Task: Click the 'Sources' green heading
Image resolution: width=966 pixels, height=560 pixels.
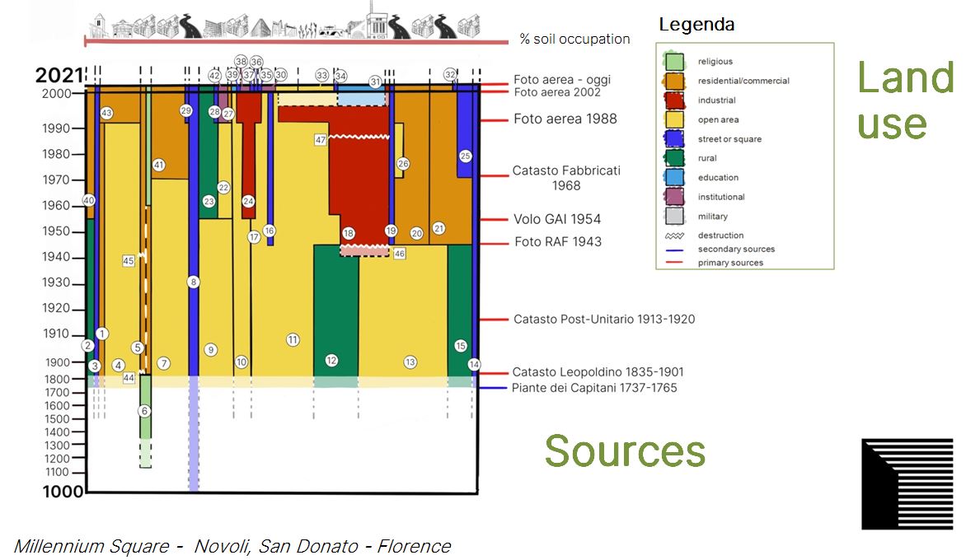Action: tap(625, 451)
